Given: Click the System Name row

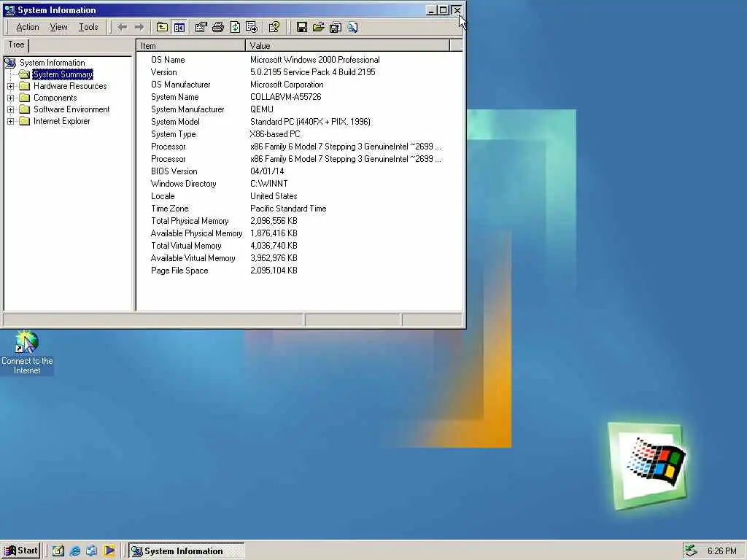Looking at the screenshot, I should tap(299, 97).
